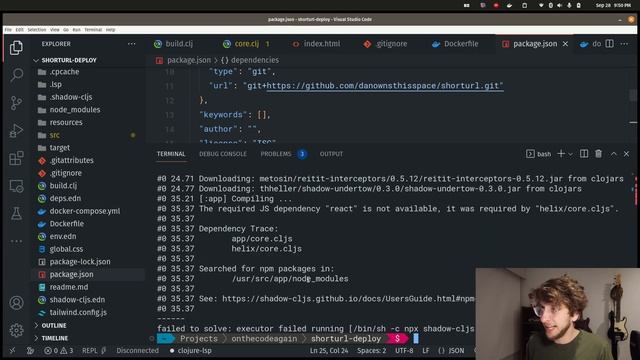Expand the .cpcache folder

click(64, 72)
